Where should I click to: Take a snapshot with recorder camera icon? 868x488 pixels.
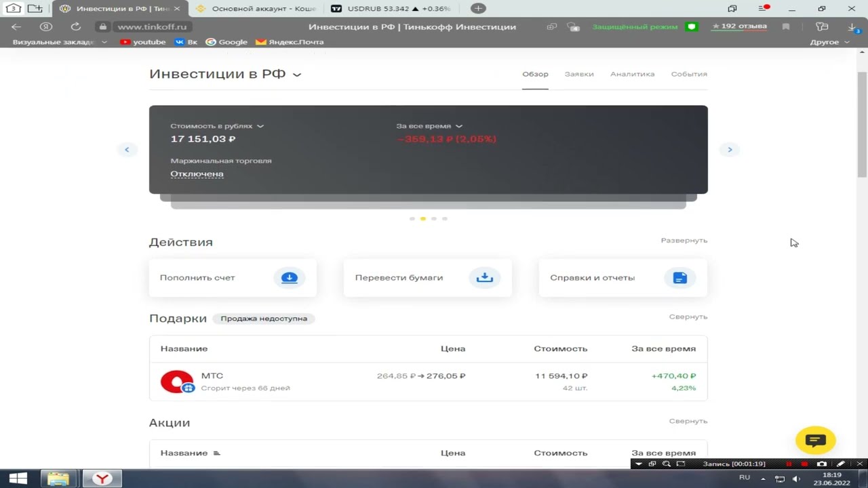pyautogui.click(x=822, y=464)
